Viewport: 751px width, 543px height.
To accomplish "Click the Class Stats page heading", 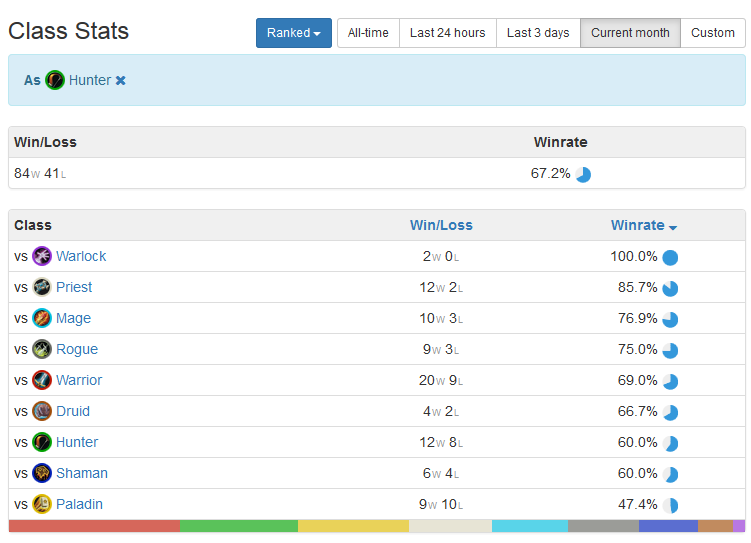I will [68, 31].
